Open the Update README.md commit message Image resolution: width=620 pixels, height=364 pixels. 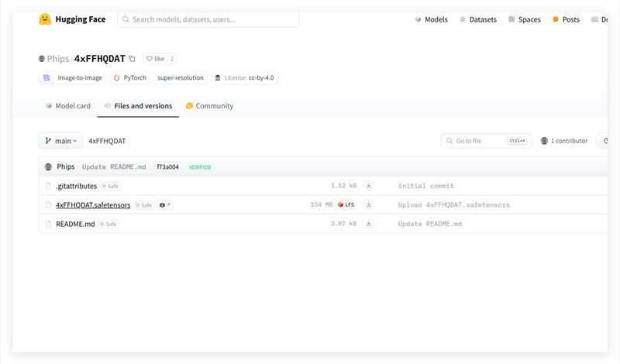114,167
